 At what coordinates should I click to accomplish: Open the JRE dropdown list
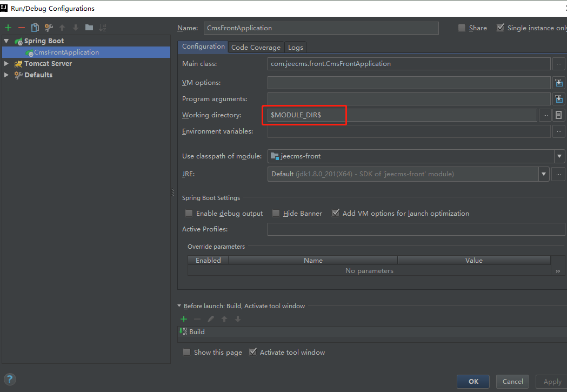(544, 174)
